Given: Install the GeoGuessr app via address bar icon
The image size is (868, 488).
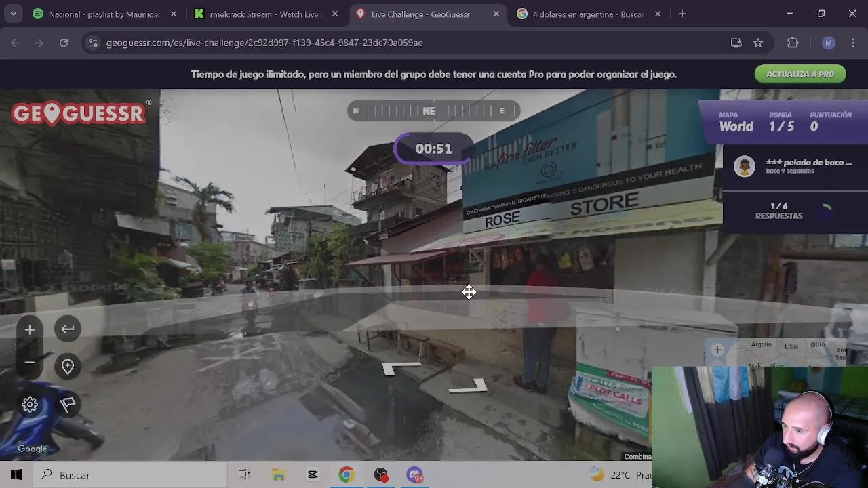Looking at the screenshot, I should coord(736,43).
